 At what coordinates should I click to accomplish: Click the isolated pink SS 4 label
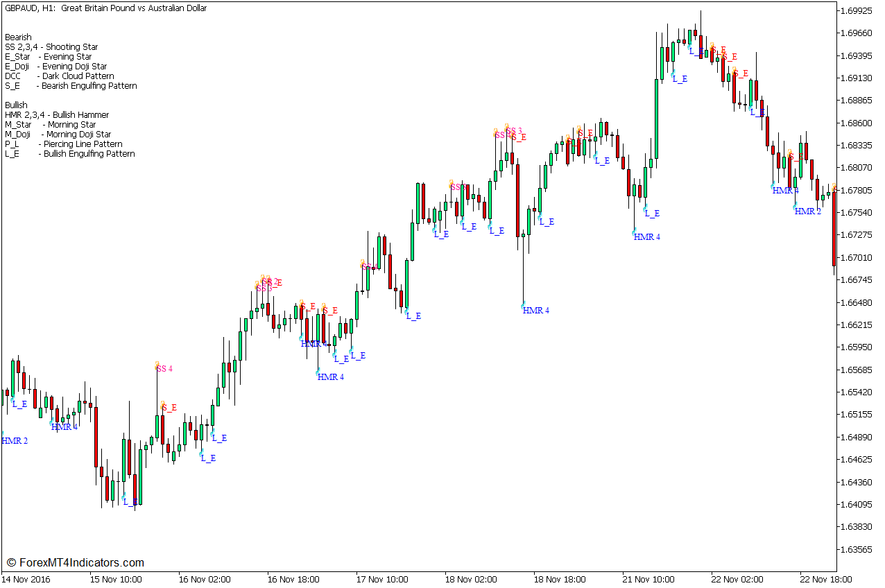[164, 369]
